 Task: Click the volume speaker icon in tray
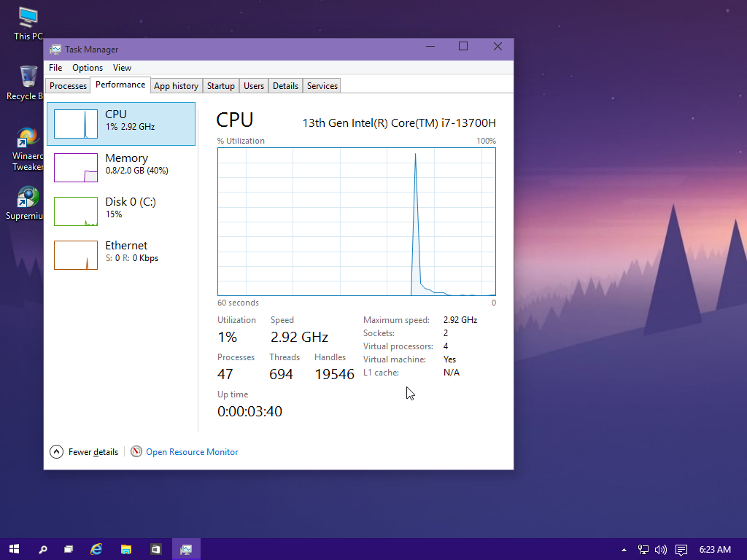click(661, 550)
